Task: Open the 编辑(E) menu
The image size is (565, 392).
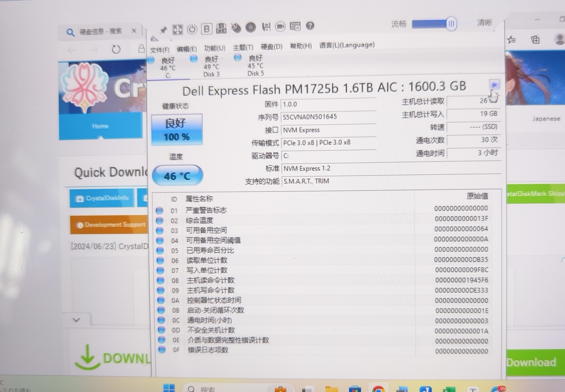Action: (187, 49)
